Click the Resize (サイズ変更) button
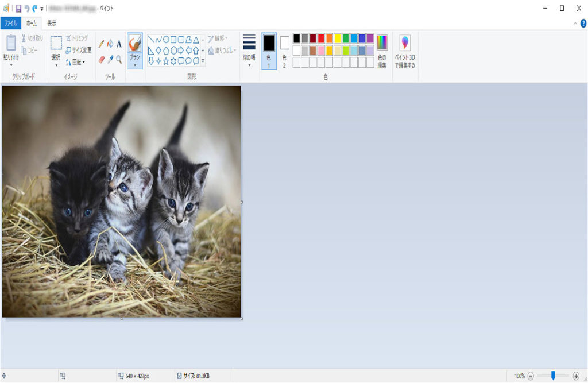Screen dimensions: 588x383 (78, 50)
